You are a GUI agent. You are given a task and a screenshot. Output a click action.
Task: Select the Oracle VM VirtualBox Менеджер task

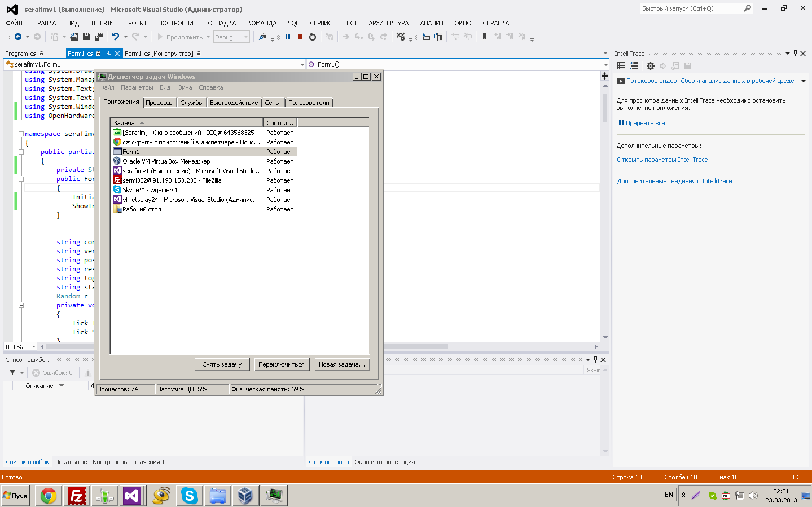pos(204,161)
